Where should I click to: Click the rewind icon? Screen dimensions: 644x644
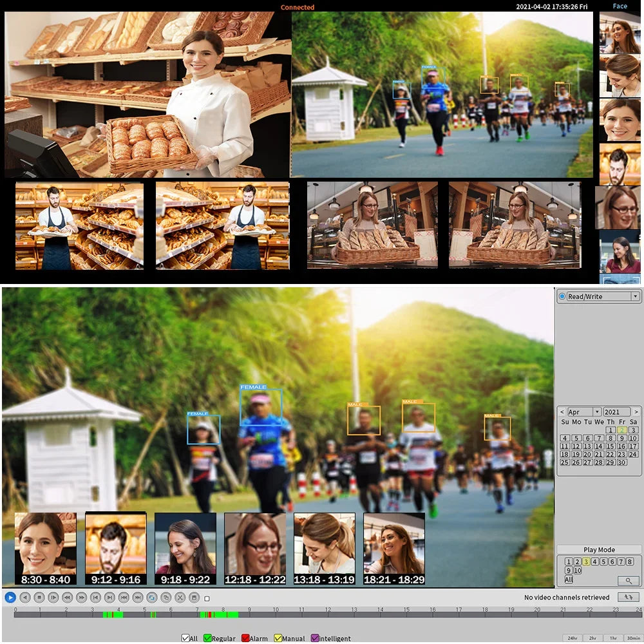[x=67, y=598]
